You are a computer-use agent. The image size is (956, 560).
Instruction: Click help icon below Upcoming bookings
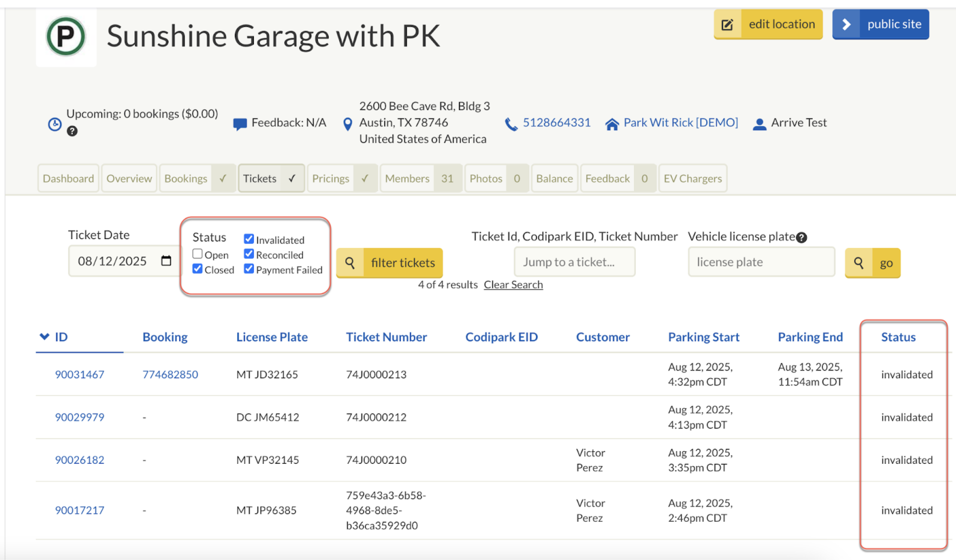click(72, 131)
